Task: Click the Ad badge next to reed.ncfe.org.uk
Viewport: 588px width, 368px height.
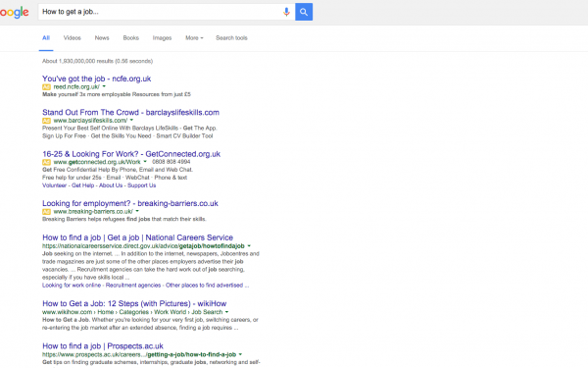Action: [46, 87]
